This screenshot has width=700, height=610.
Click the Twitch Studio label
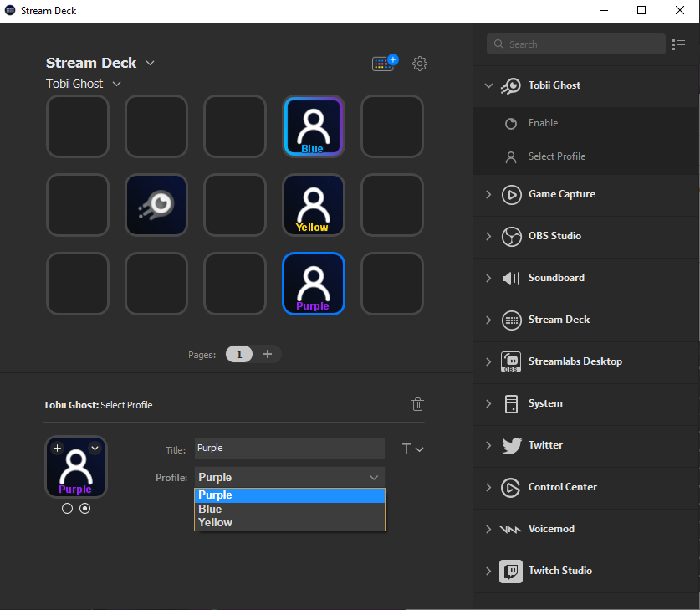[x=559, y=571]
